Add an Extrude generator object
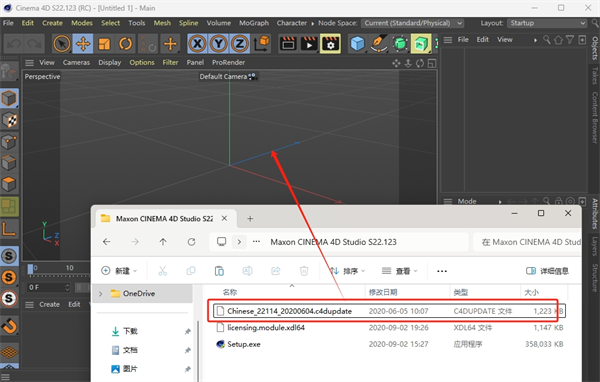This screenshot has width=600, height=382. click(x=421, y=44)
